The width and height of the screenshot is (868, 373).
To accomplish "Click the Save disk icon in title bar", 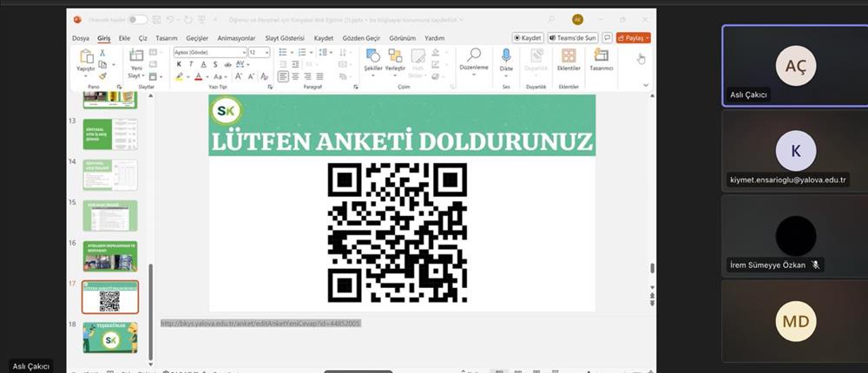I will pyautogui.click(x=156, y=19).
